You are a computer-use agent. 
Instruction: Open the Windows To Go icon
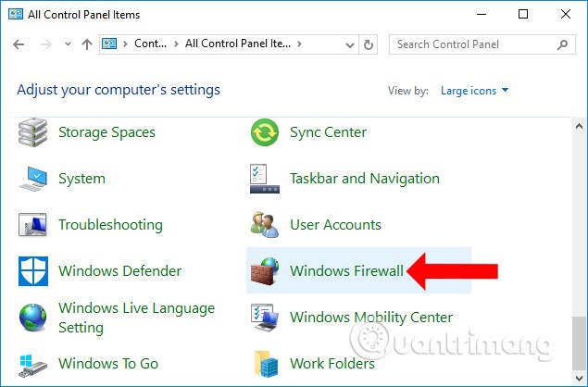coord(34,364)
